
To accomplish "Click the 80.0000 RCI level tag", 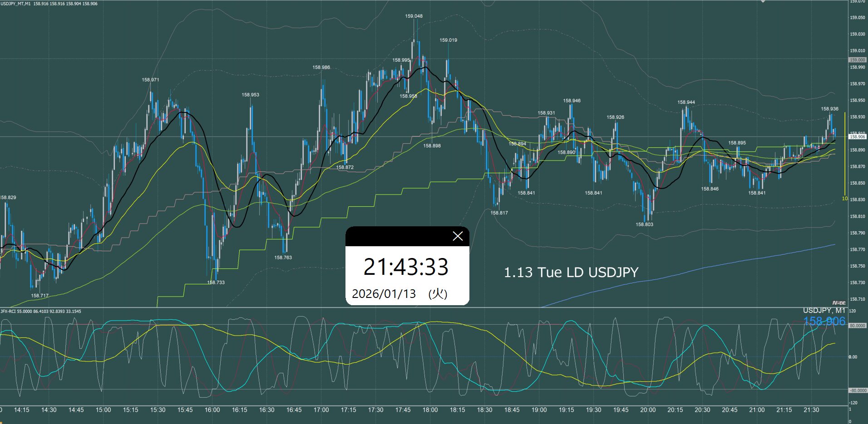I will coord(857,326).
